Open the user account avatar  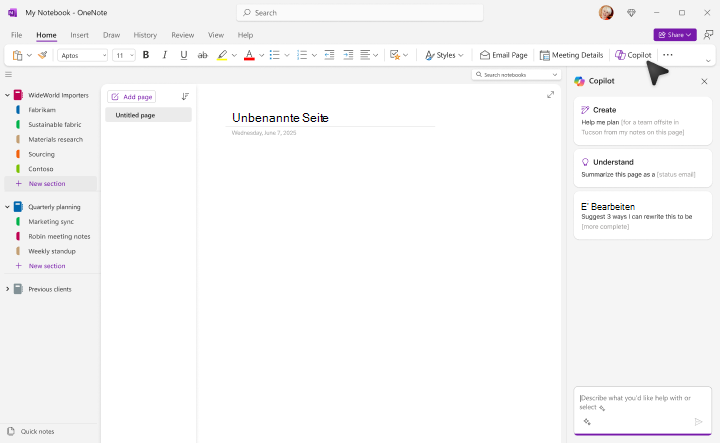click(606, 12)
